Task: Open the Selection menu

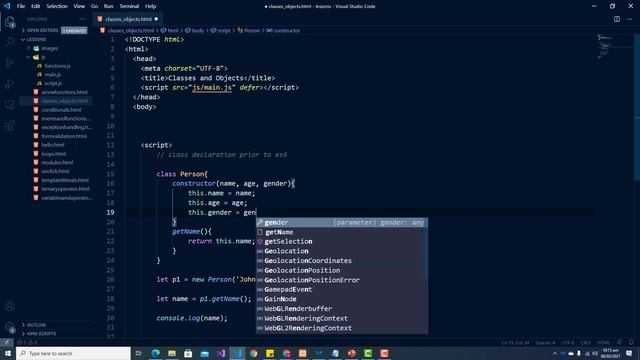Action: pyautogui.click(x=57, y=6)
